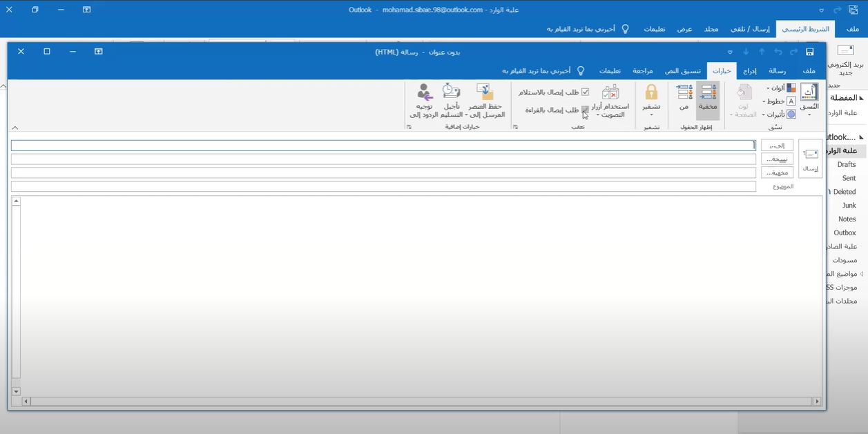Click the Undo arrow in the title bar
Image resolution: width=868 pixels, height=434 pixels.
[x=778, y=52]
